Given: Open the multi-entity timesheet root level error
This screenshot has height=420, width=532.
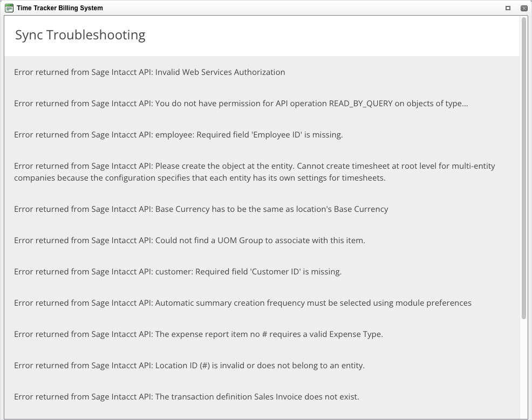Looking at the screenshot, I should (255, 172).
